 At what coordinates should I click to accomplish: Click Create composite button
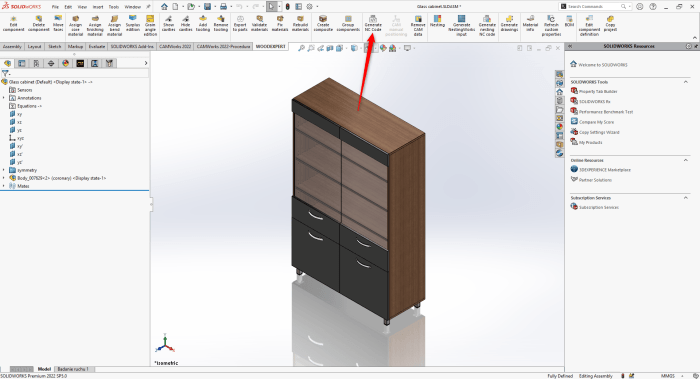(x=323, y=24)
